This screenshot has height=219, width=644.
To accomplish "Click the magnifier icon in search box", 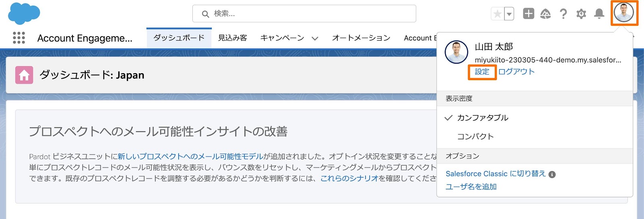I will pos(205,14).
